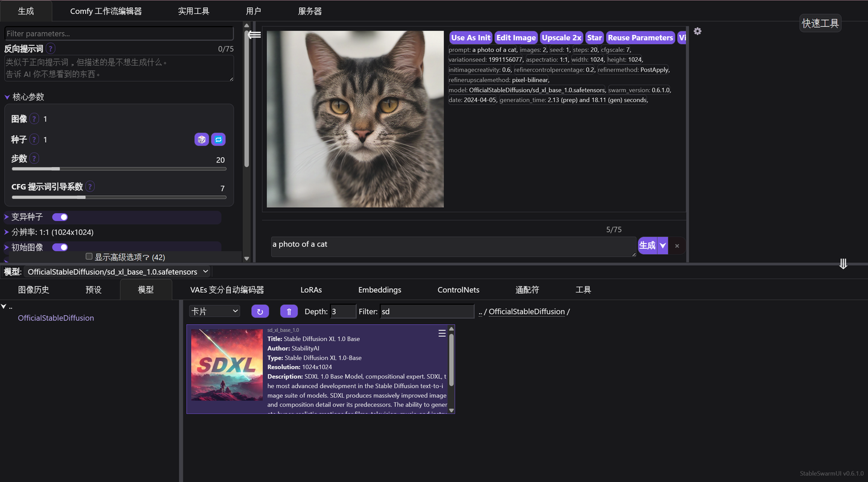Switch to the 工具 bottom tab

coord(583,290)
